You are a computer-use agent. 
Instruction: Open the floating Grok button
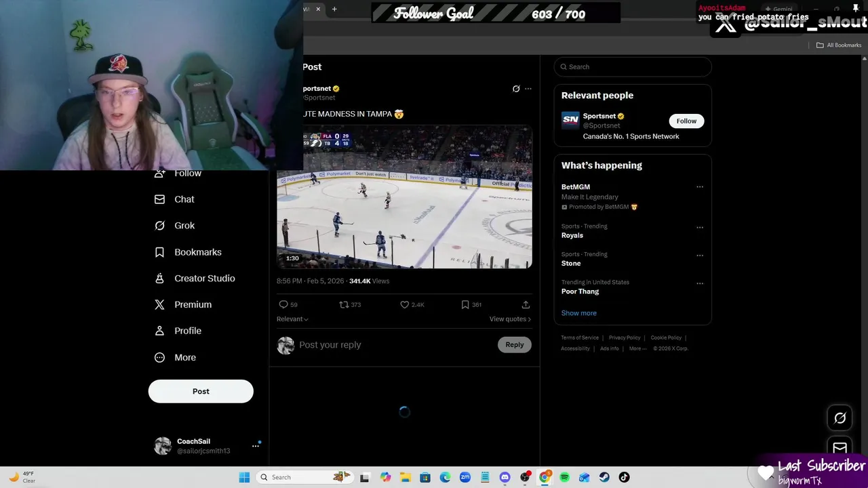(840, 418)
